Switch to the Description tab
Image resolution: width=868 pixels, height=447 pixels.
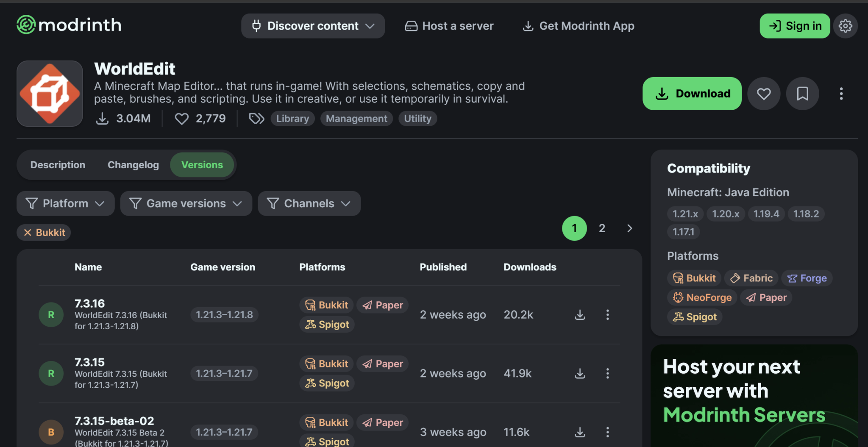(58, 165)
